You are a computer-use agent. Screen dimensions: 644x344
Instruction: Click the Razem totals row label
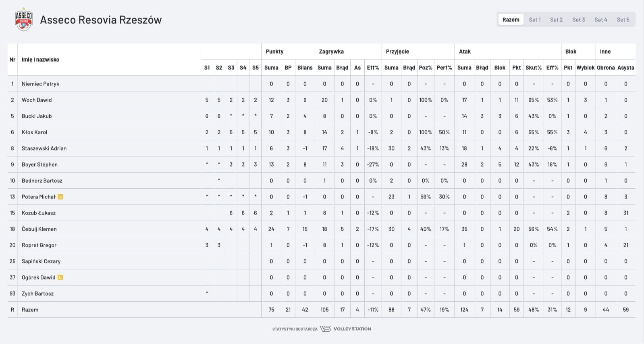tap(30, 310)
